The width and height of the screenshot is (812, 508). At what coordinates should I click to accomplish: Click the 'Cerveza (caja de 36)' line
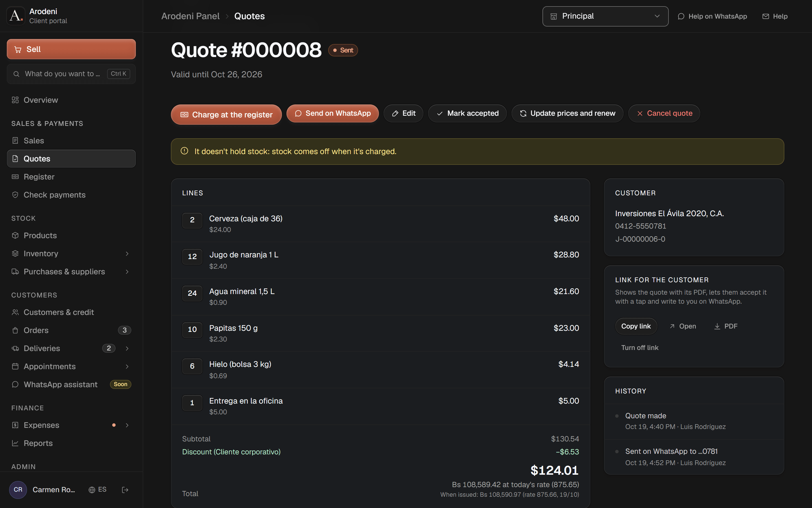click(x=381, y=224)
